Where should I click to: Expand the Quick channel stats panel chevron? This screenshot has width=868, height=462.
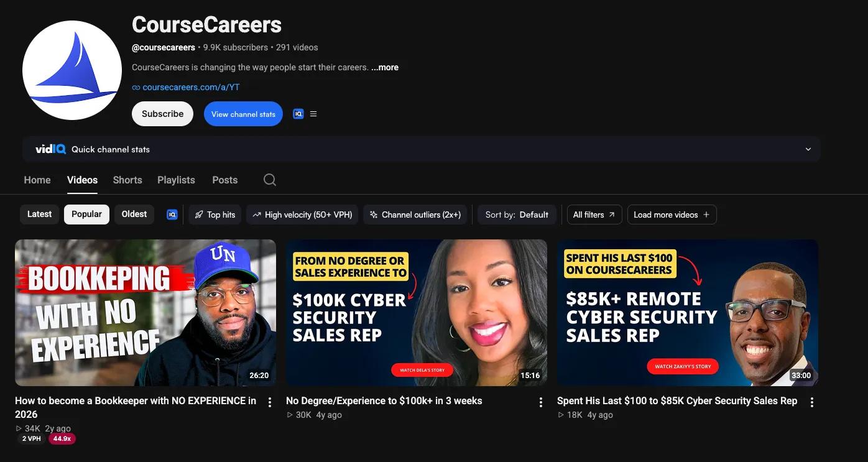pyautogui.click(x=808, y=149)
